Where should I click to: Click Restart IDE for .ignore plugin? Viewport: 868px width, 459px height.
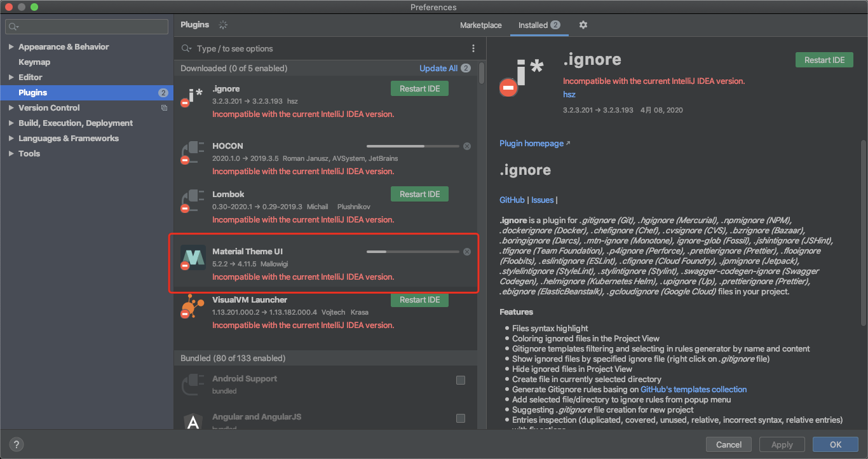pos(419,89)
